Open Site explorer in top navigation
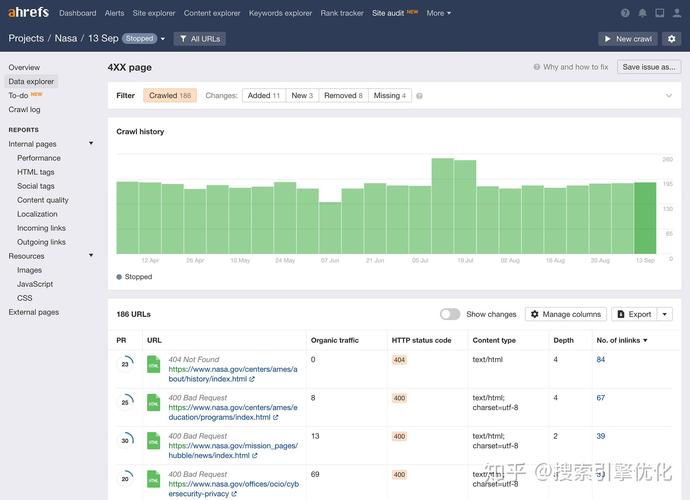 click(x=154, y=13)
